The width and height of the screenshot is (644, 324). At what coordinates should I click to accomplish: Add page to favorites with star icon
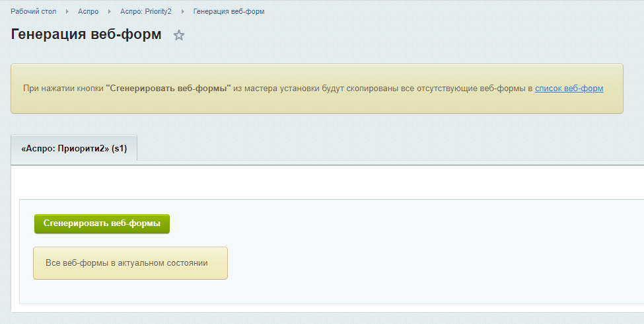178,35
